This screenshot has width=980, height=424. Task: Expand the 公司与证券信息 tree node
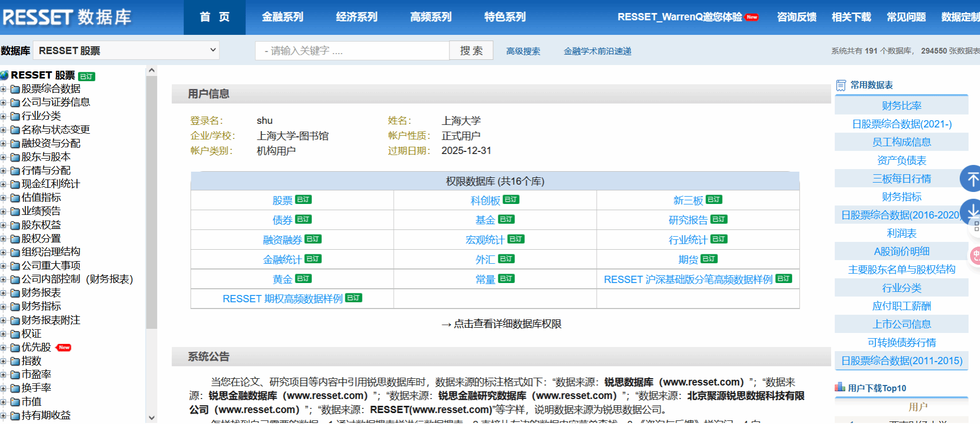coord(4,102)
